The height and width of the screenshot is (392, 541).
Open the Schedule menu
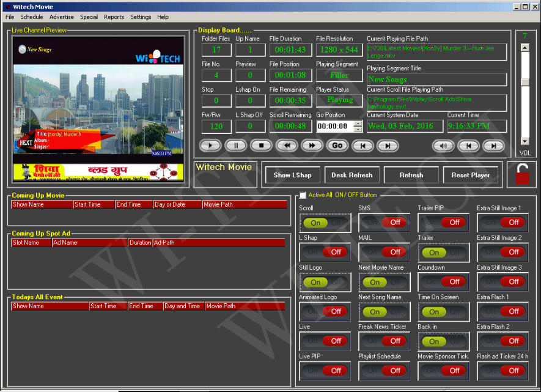32,17
